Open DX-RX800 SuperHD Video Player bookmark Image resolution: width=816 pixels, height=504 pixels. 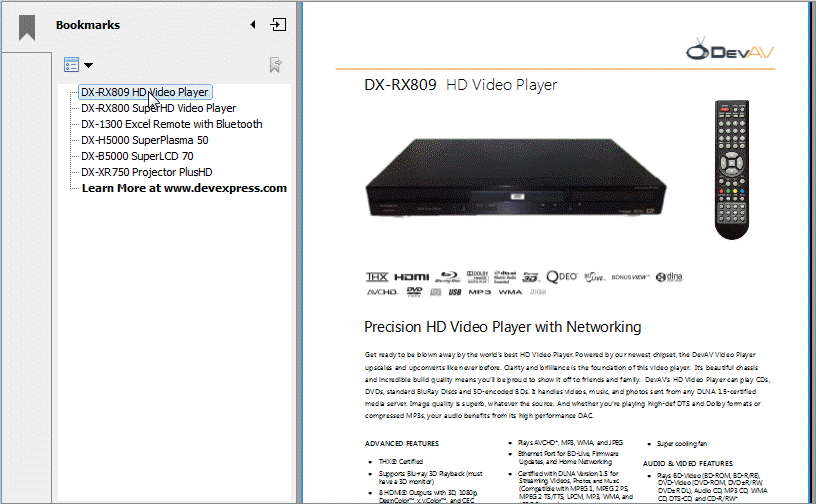point(158,108)
